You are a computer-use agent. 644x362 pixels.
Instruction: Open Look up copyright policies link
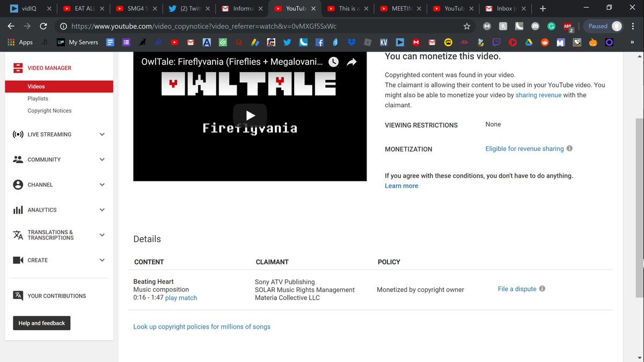[202, 327]
